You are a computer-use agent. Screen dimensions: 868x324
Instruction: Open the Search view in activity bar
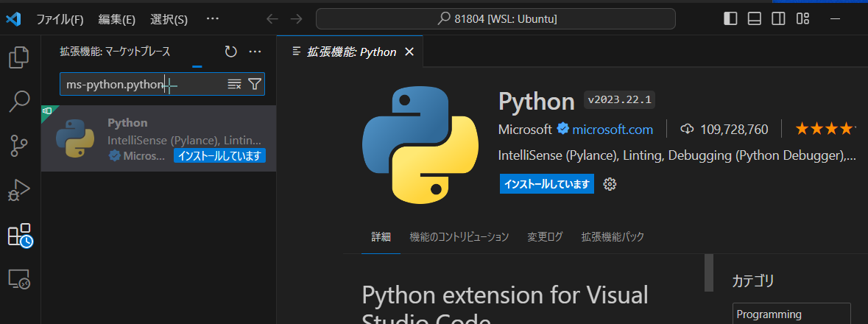coord(19,102)
